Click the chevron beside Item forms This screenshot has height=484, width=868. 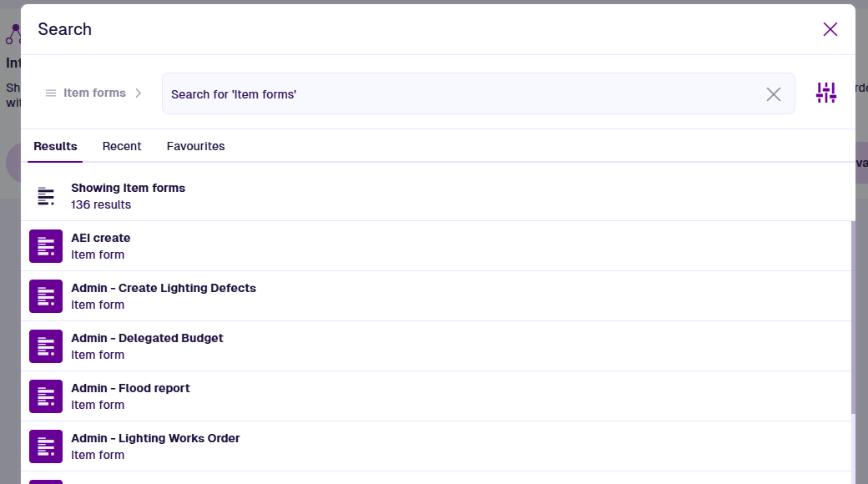click(139, 93)
